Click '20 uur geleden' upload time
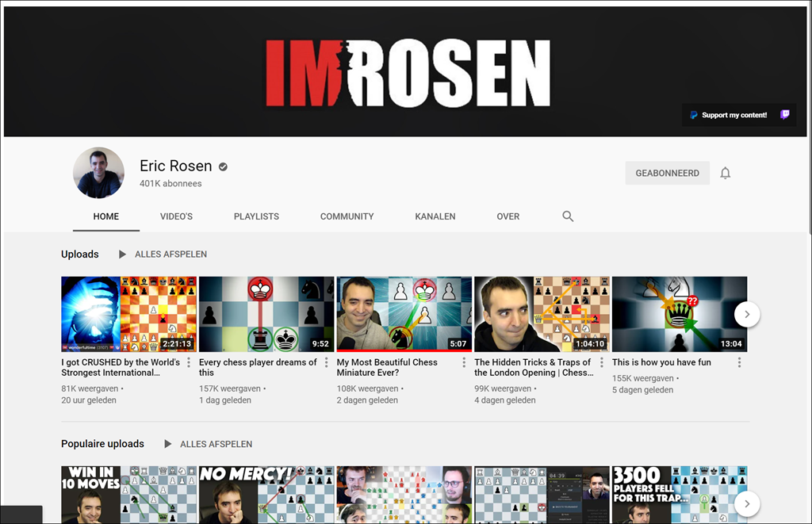The width and height of the screenshot is (812, 524). (x=89, y=400)
